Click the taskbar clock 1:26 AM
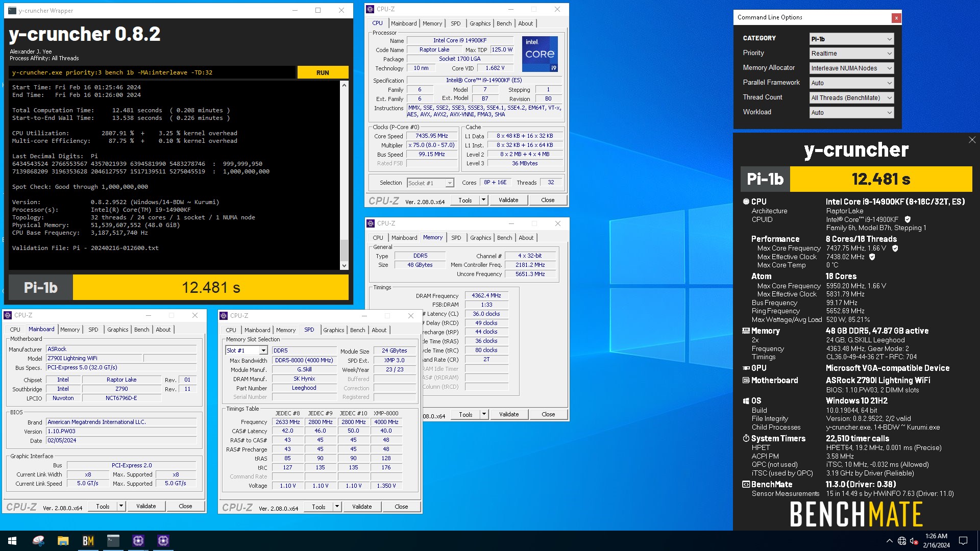Image resolution: width=980 pixels, height=551 pixels. coord(936,541)
